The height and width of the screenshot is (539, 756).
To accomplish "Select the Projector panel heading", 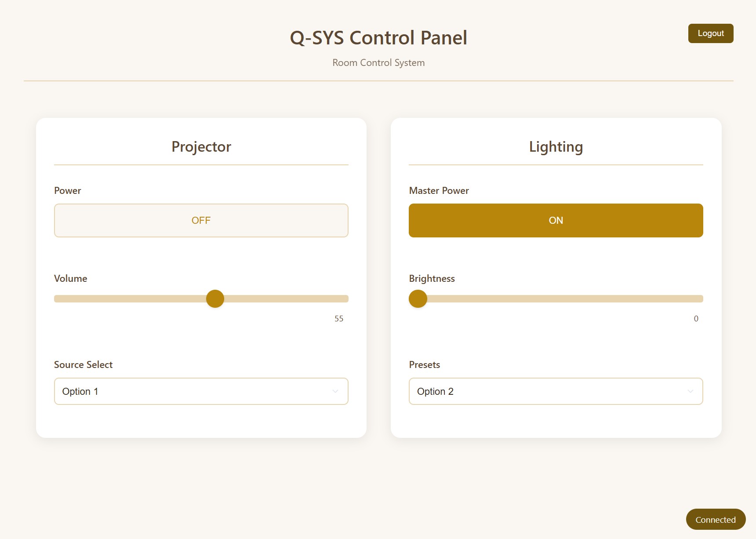I will point(201,147).
